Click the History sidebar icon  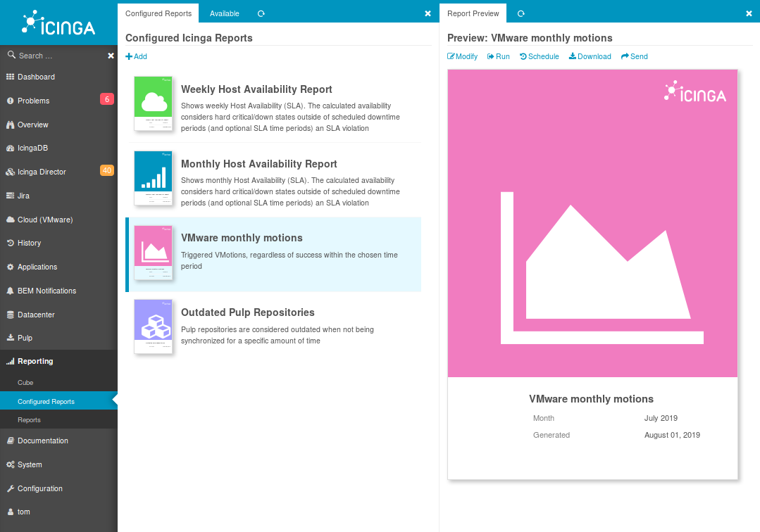coord(11,243)
